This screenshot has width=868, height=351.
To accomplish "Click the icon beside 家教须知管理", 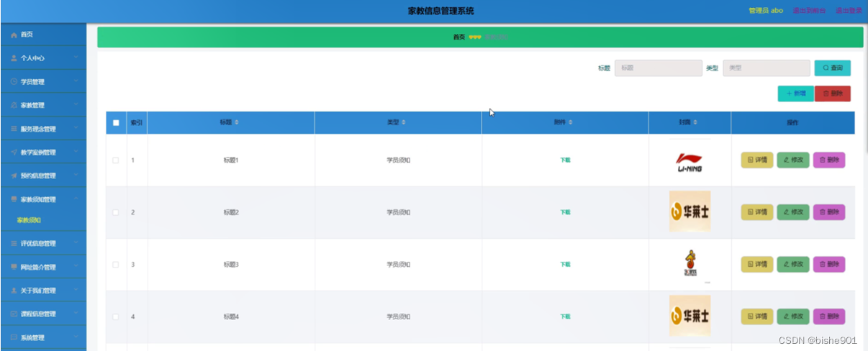I will [14, 199].
